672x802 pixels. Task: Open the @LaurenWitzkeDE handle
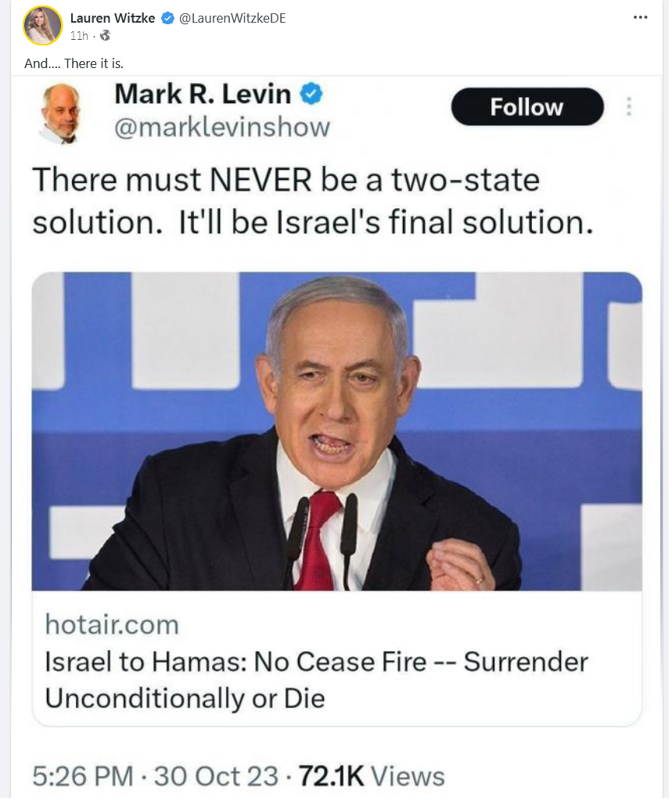232,19
